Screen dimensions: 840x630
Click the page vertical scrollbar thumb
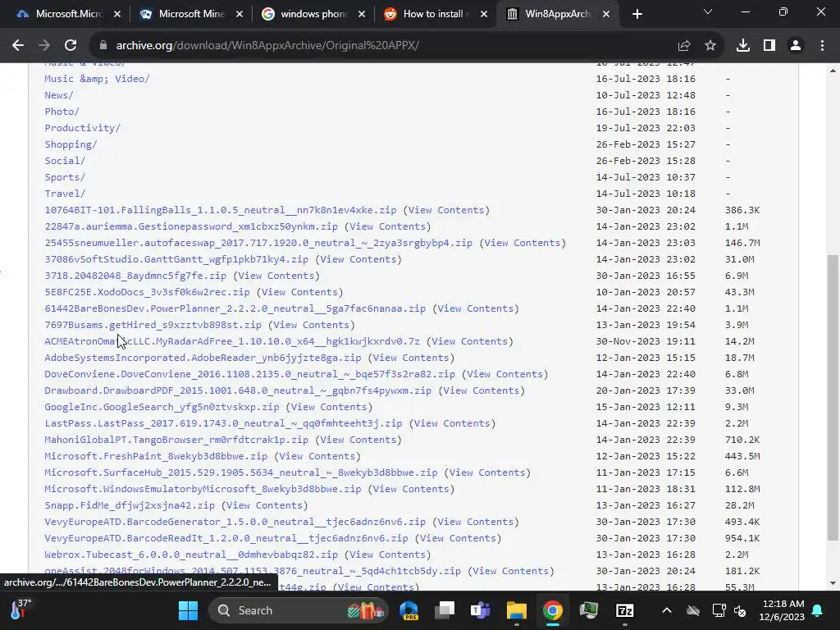coord(832,398)
